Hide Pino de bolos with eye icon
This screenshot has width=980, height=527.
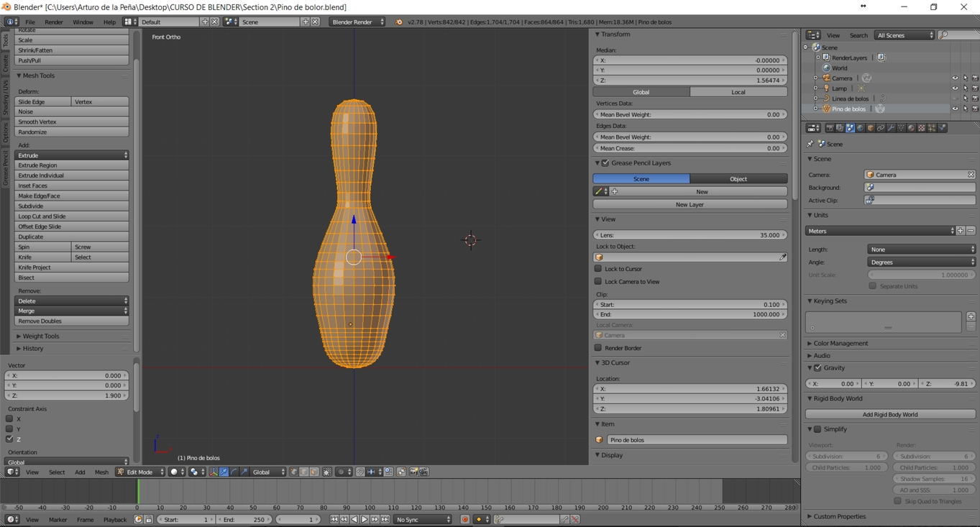955,109
